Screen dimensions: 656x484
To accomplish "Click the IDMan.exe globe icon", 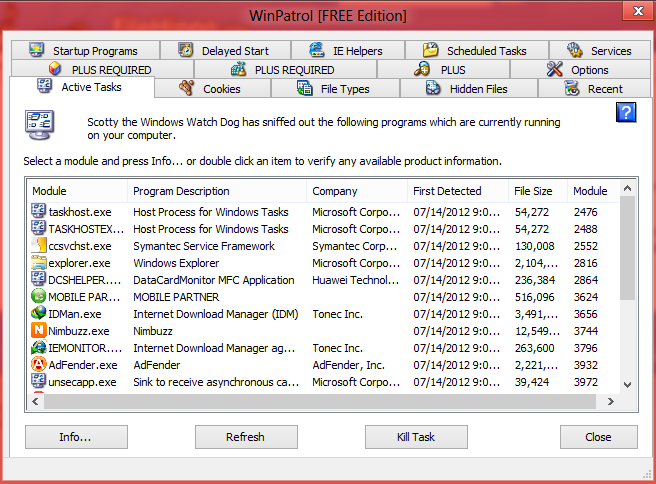I will pyautogui.click(x=38, y=313).
